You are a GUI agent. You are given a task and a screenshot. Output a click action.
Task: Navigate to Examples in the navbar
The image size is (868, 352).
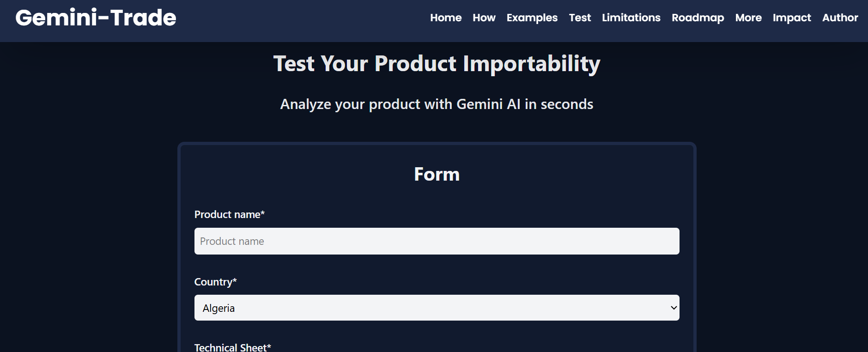[x=532, y=18]
